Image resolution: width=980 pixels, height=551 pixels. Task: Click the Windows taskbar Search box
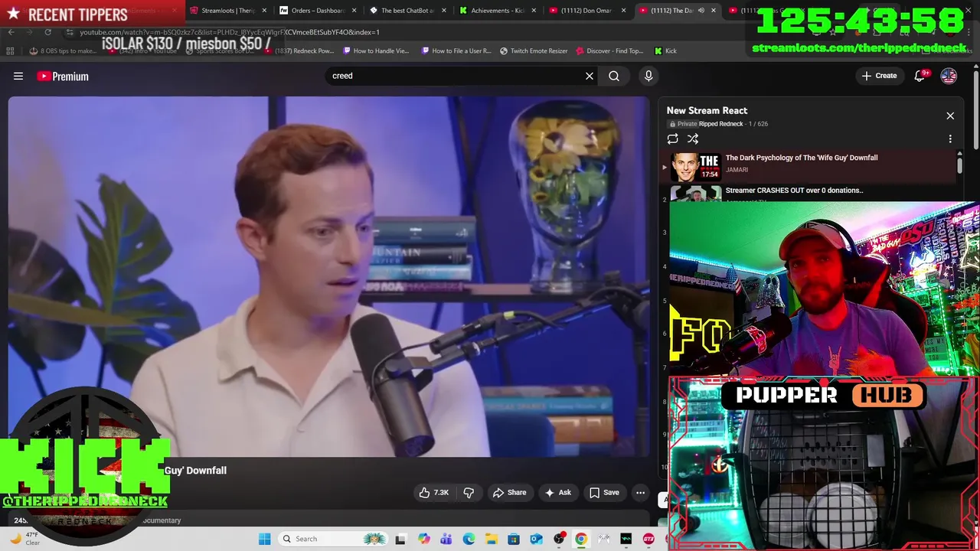click(x=334, y=539)
